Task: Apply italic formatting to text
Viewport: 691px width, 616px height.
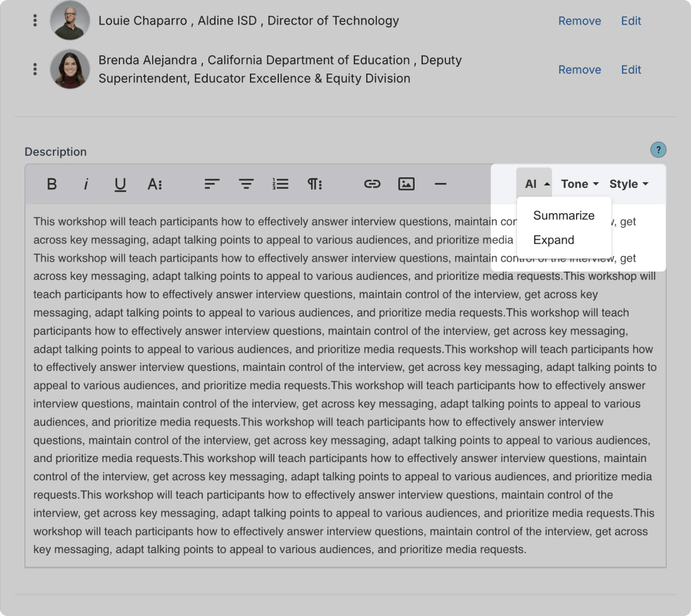Action: pos(86,184)
